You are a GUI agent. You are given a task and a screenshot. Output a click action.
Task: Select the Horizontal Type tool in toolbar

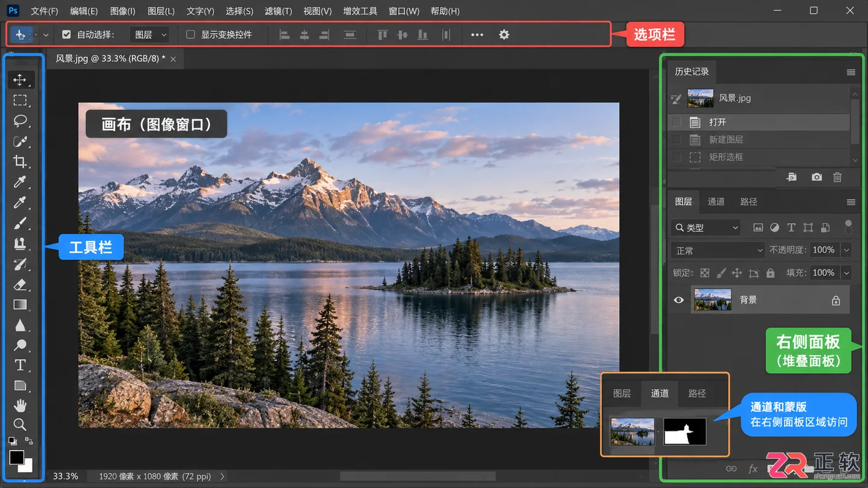[20, 365]
